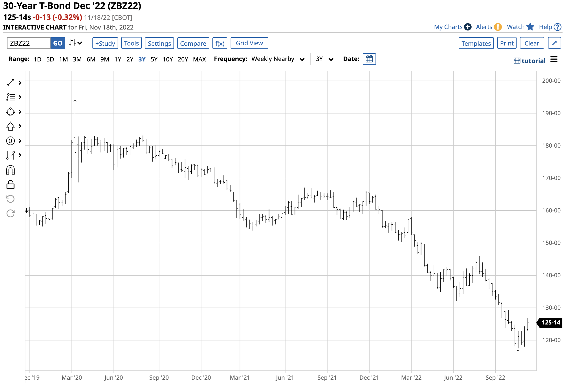This screenshot has width=571, height=392.
Task: Click the undo arrow icon
Action: [10, 199]
